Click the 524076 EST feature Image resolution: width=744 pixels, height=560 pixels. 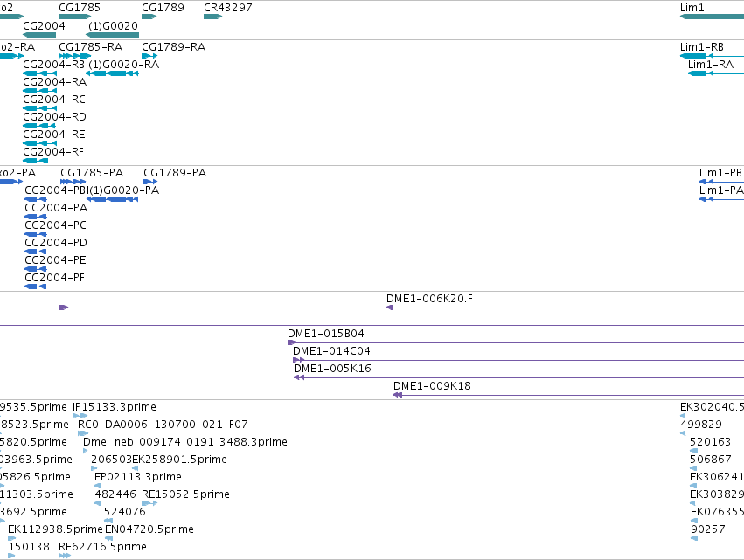108,521
